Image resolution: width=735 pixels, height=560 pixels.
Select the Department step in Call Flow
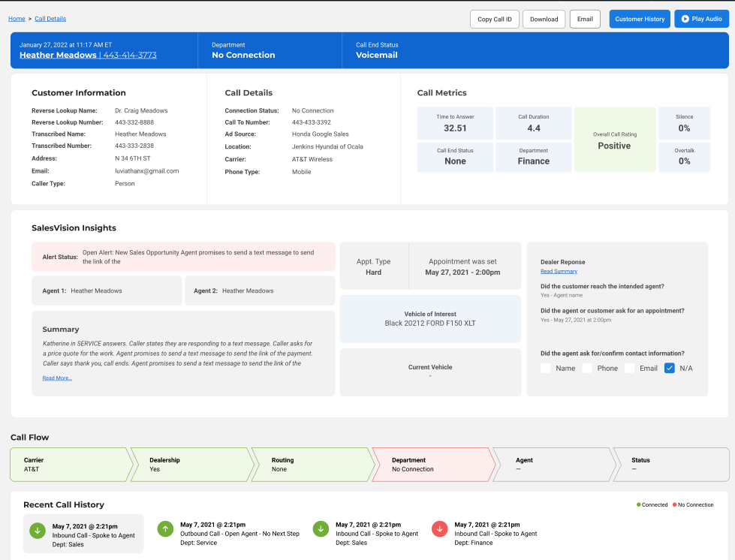432,465
